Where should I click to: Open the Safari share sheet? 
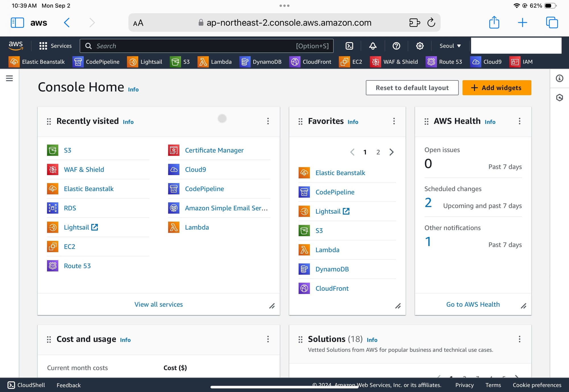coord(494,22)
